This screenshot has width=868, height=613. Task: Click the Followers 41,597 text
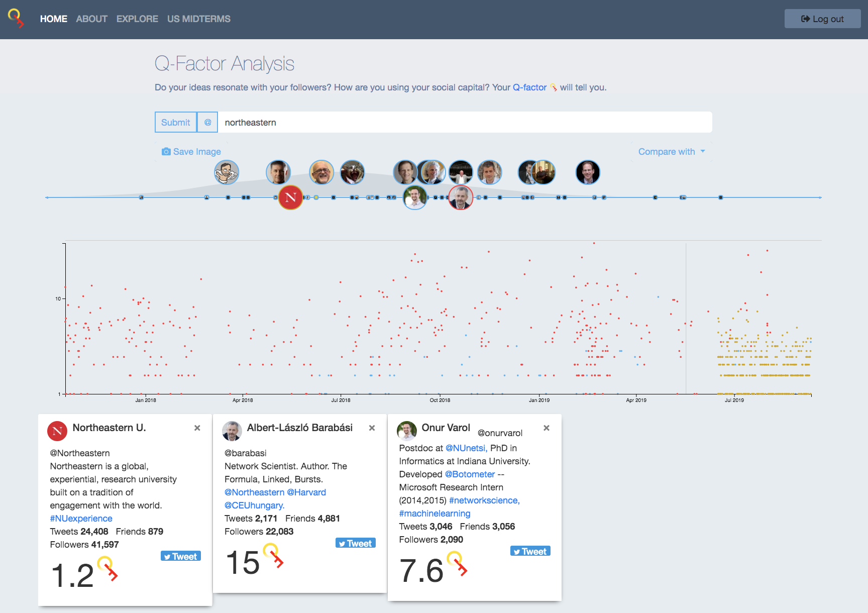pos(84,545)
